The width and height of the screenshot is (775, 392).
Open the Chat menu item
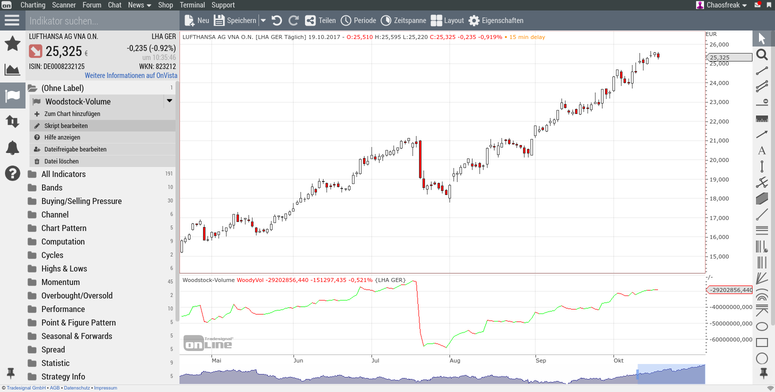tap(115, 5)
